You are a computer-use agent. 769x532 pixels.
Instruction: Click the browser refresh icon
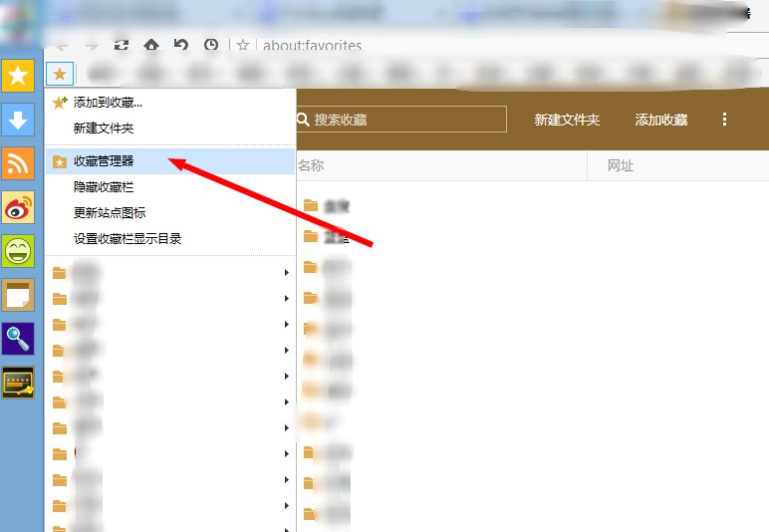pyautogui.click(x=122, y=45)
